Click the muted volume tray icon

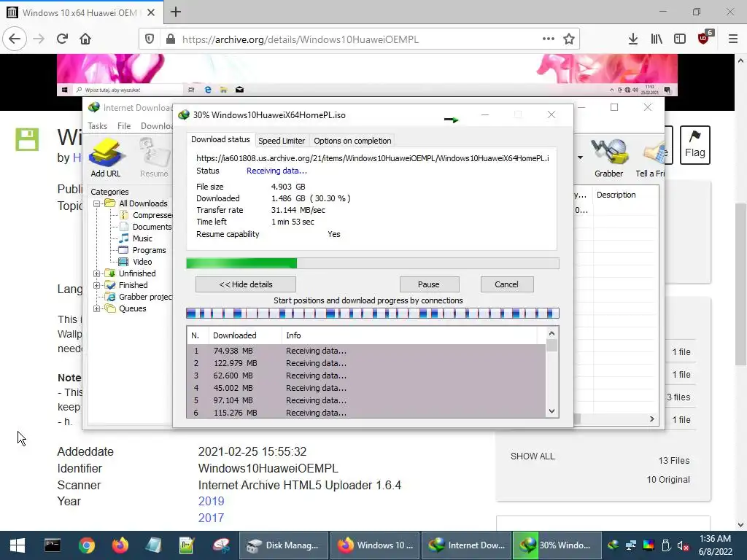coord(683,545)
